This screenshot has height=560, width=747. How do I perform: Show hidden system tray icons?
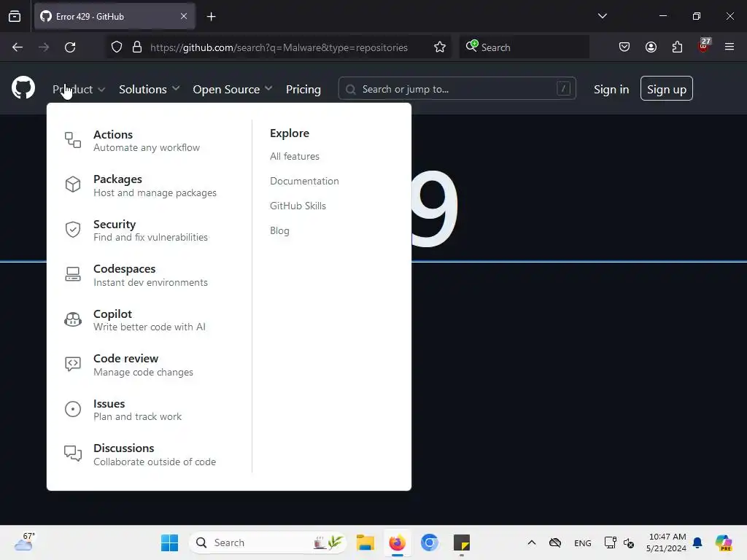click(532, 542)
